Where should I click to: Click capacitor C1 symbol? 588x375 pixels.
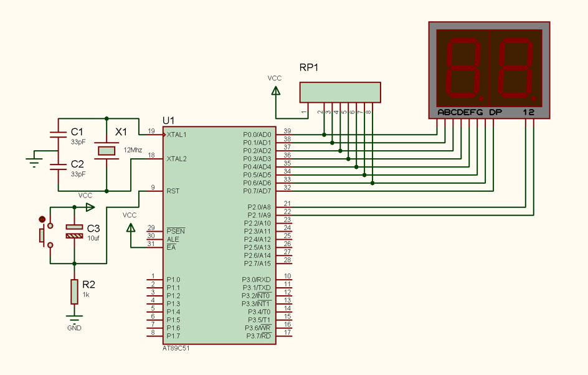pyautogui.click(x=59, y=135)
